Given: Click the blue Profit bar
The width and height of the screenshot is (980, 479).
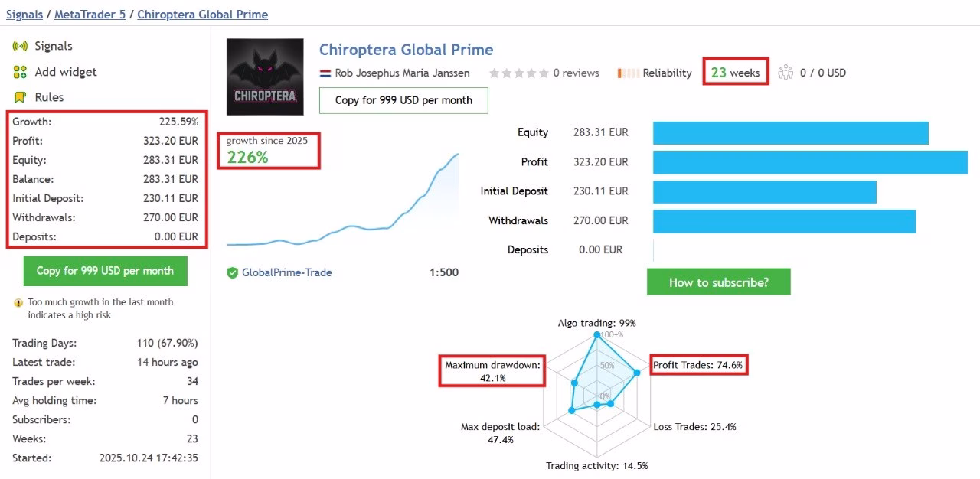Looking at the screenshot, I should click(x=810, y=162).
